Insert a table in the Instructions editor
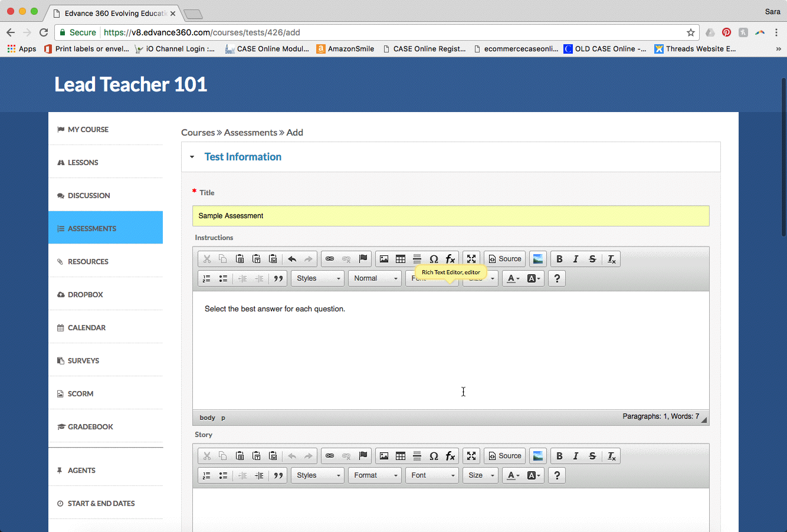Image resolution: width=787 pixels, height=532 pixels. 401,259
